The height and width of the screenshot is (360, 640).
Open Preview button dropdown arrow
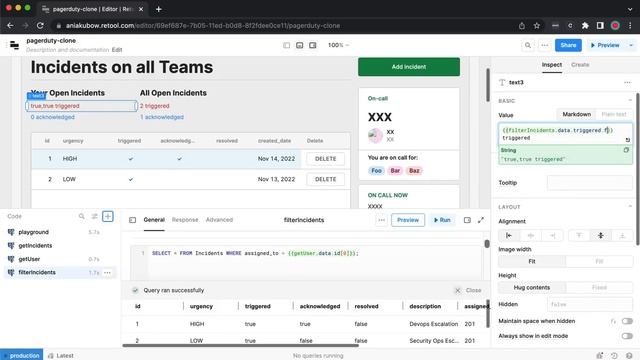click(x=631, y=45)
